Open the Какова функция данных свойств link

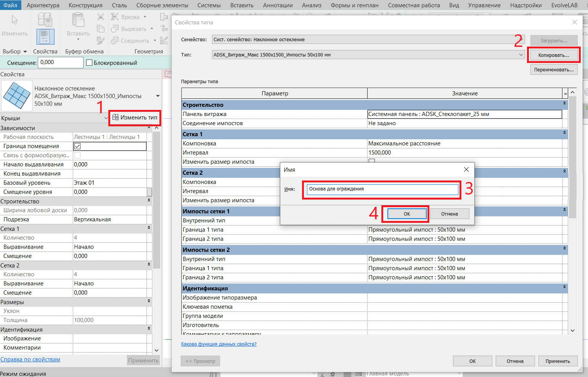218,344
